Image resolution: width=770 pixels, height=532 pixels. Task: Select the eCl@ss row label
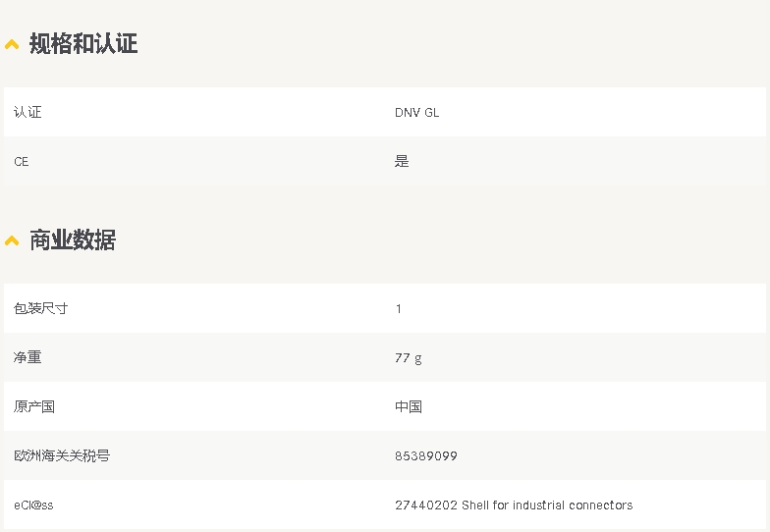pyautogui.click(x=33, y=505)
